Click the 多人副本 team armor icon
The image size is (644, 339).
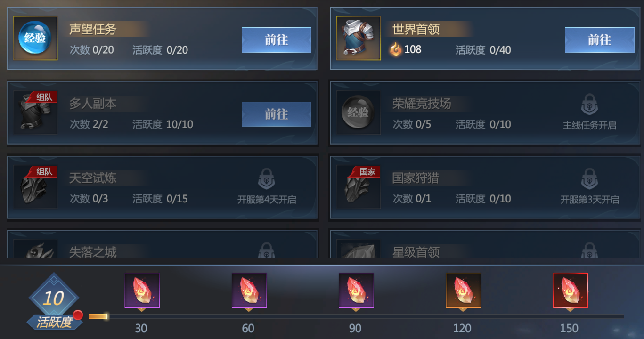[x=35, y=113]
